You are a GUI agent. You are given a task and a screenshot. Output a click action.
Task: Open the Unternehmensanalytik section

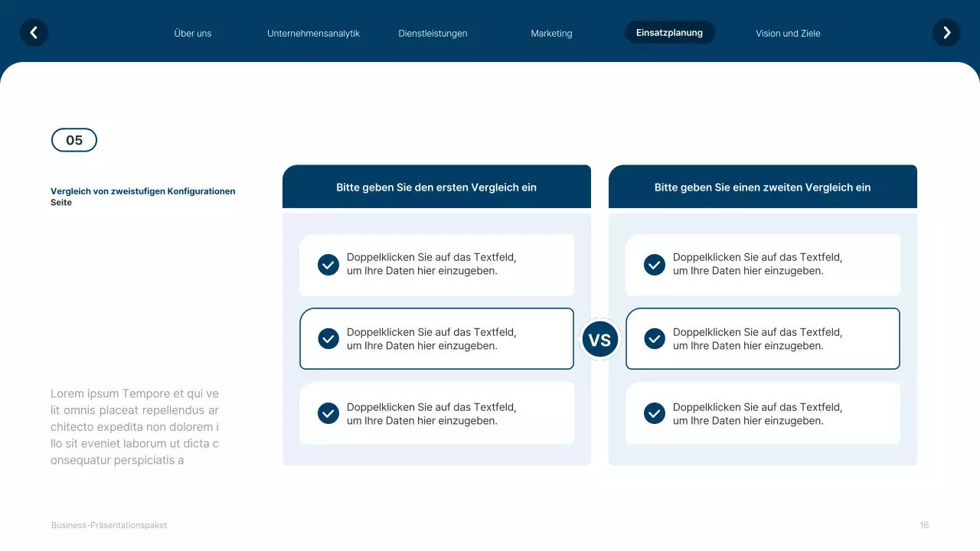313,33
